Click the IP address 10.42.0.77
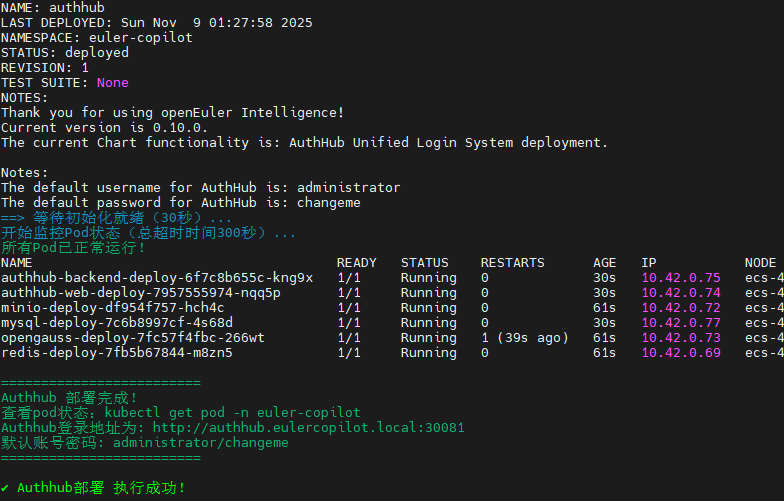 click(x=681, y=323)
